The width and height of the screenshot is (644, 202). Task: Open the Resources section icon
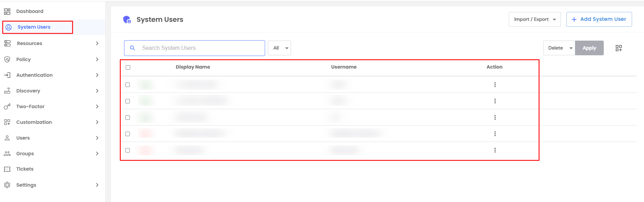point(7,43)
